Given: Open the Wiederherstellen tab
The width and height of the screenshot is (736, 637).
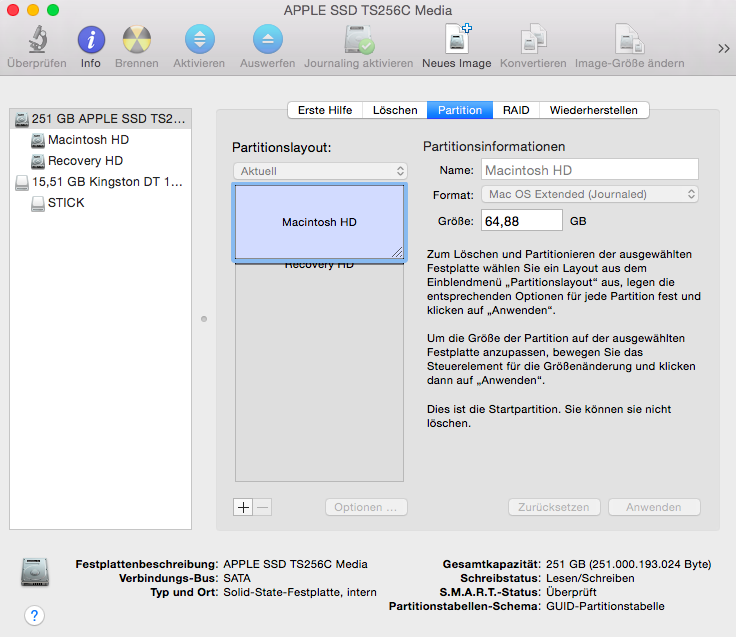Looking at the screenshot, I should [594, 110].
